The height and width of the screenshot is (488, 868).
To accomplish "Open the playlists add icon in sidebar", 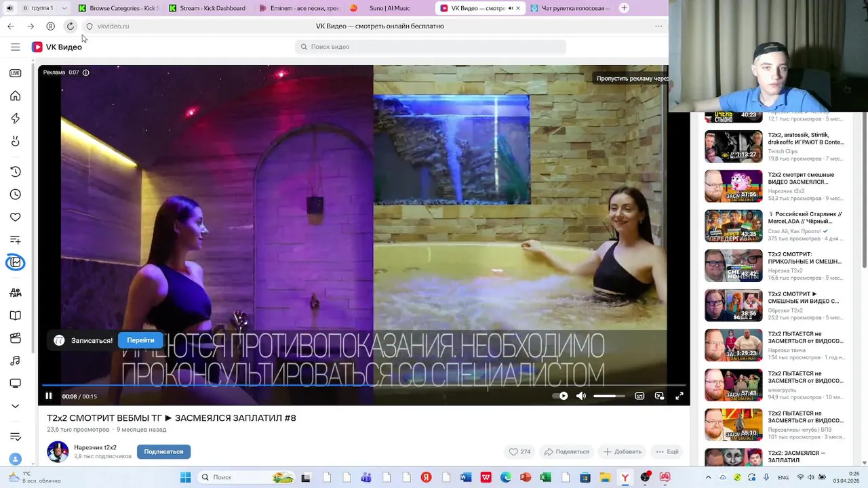I will click(15, 240).
